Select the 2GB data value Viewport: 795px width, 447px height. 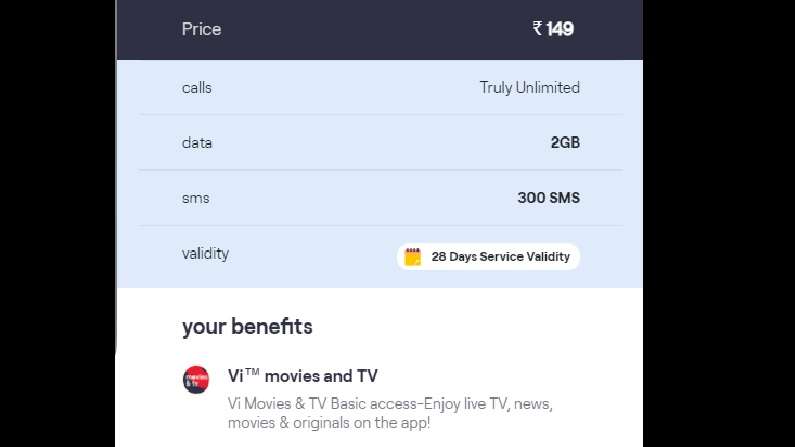click(565, 142)
